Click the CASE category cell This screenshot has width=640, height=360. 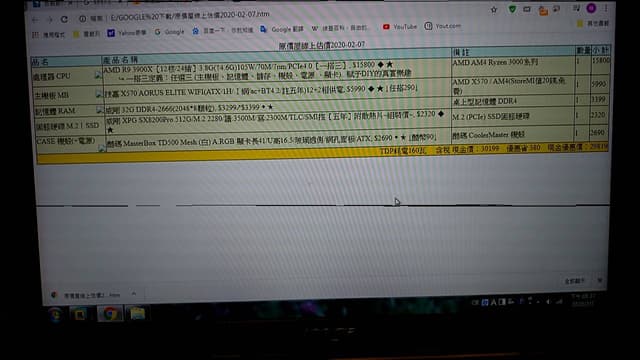pos(70,143)
